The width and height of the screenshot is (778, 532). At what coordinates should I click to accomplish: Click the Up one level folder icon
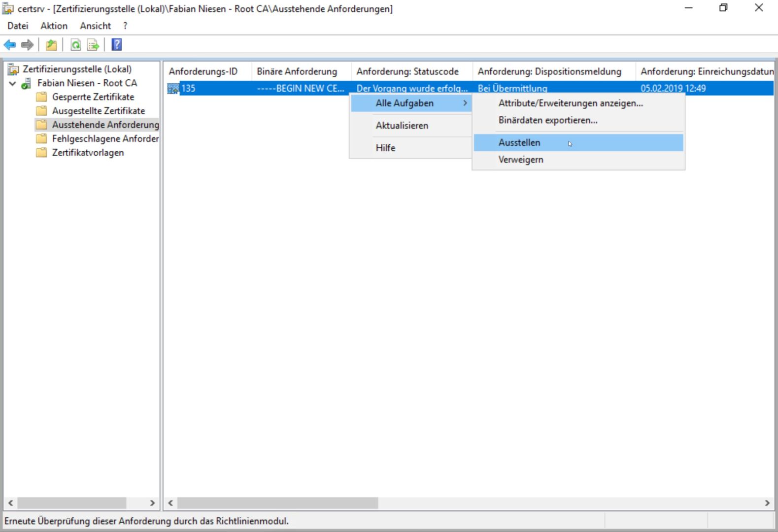pos(51,45)
